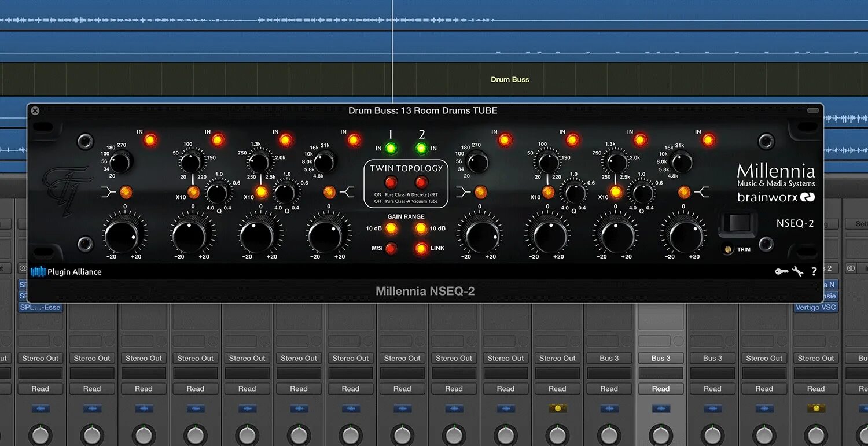Click channel 1 low-mid band gain knob
This screenshot has width=868, height=446.
tap(190, 235)
